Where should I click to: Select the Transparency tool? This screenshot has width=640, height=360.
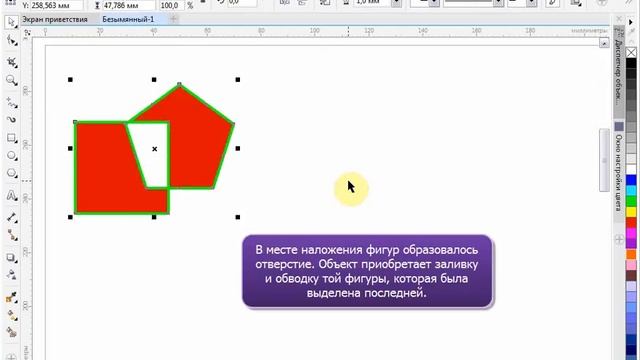(11, 275)
